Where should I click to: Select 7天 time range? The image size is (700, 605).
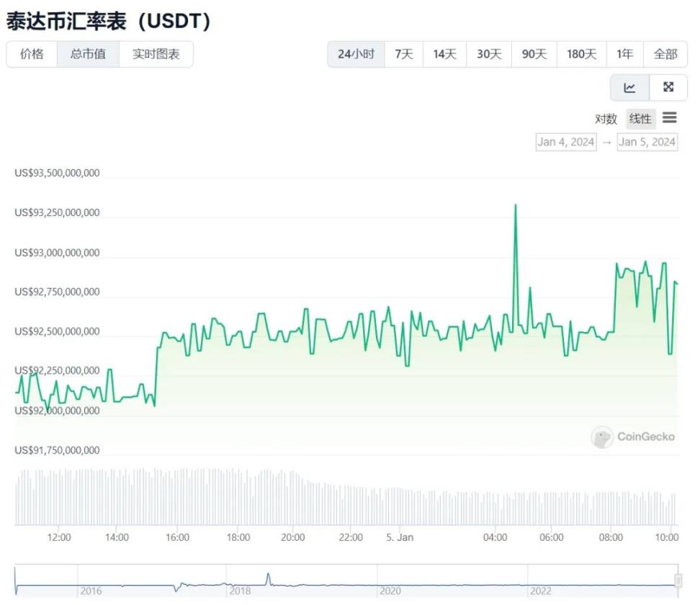pos(404,54)
